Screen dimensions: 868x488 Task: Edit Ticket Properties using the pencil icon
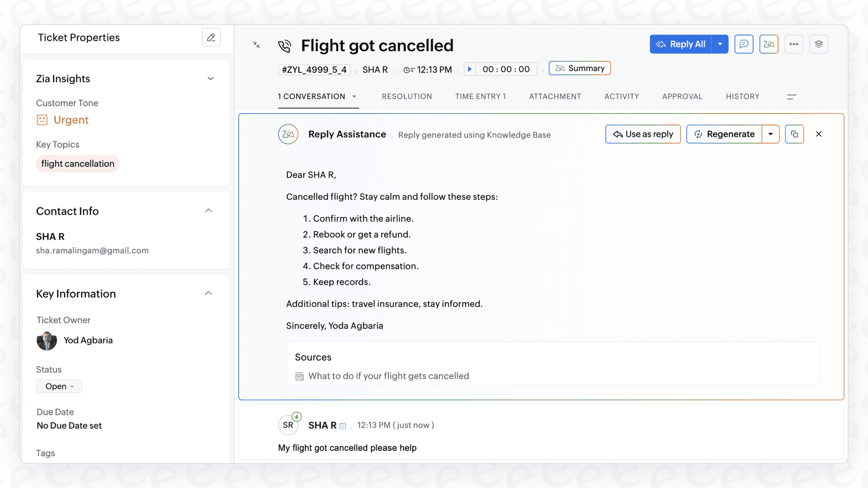(211, 37)
